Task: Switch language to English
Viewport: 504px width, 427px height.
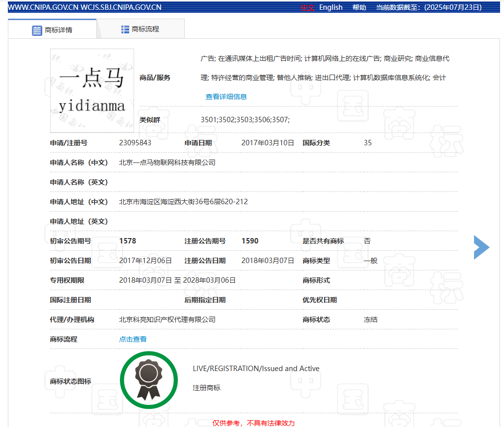Action: click(331, 7)
